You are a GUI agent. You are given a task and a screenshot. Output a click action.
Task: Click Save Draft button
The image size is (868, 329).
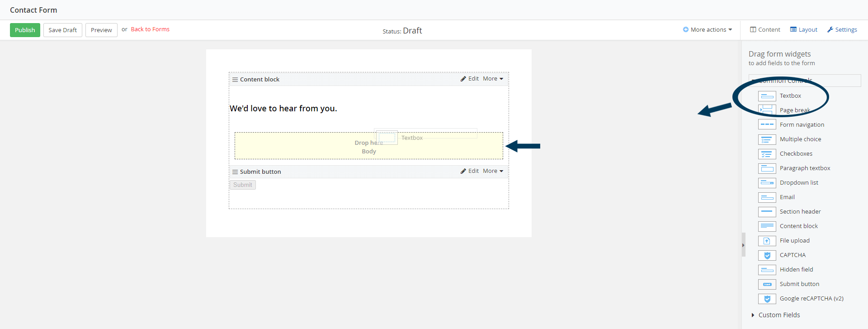pyautogui.click(x=63, y=30)
